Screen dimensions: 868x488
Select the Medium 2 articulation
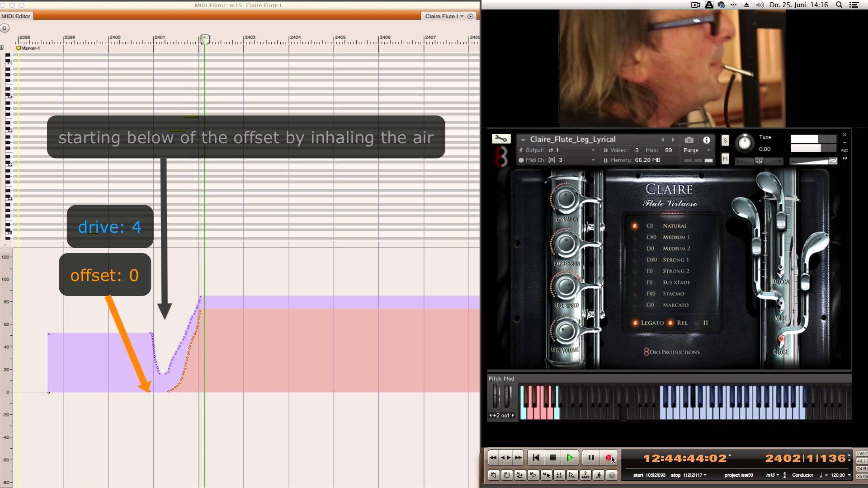click(x=676, y=249)
